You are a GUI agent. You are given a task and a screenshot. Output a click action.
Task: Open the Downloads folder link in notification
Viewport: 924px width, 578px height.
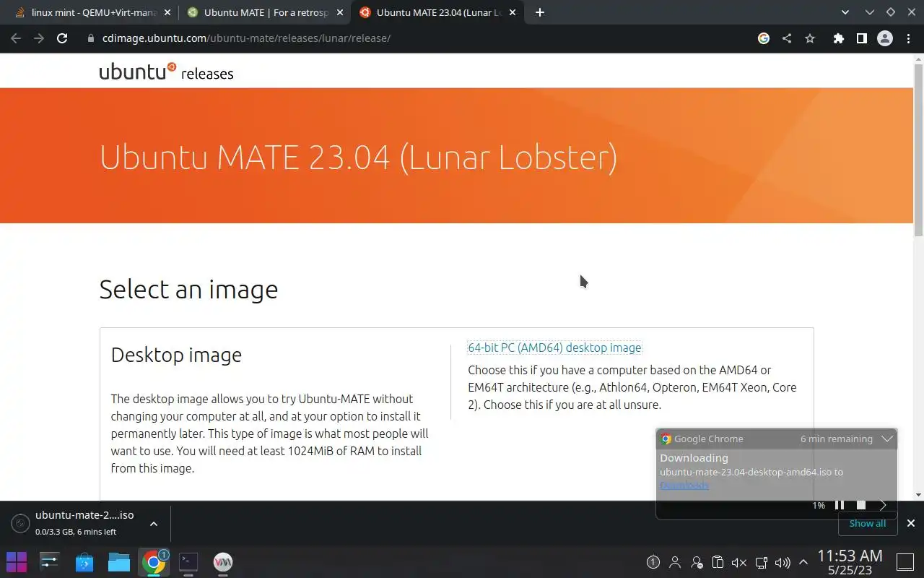coord(684,486)
